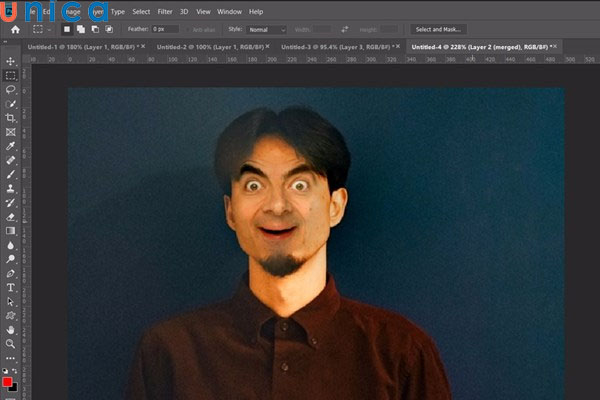600x400 pixels.
Task: Click the Feather value input field
Action: pyautogui.click(x=165, y=29)
